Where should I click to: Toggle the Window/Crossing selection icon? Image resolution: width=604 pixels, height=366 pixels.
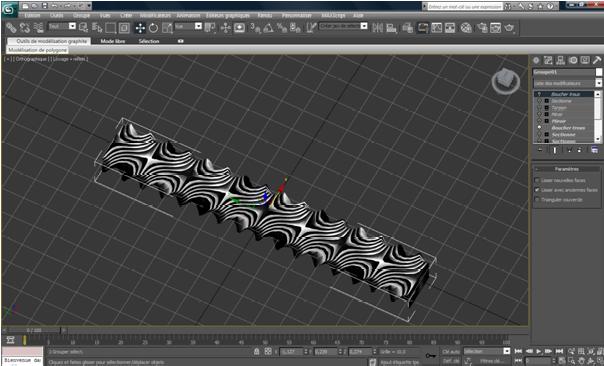click(x=124, y=27)
